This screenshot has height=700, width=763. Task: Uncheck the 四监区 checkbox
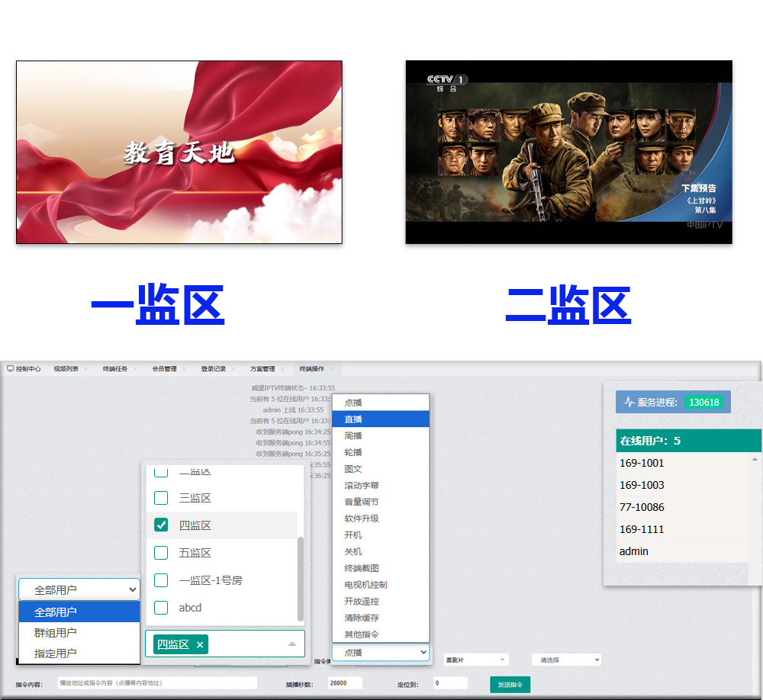(x=161, y=525)
